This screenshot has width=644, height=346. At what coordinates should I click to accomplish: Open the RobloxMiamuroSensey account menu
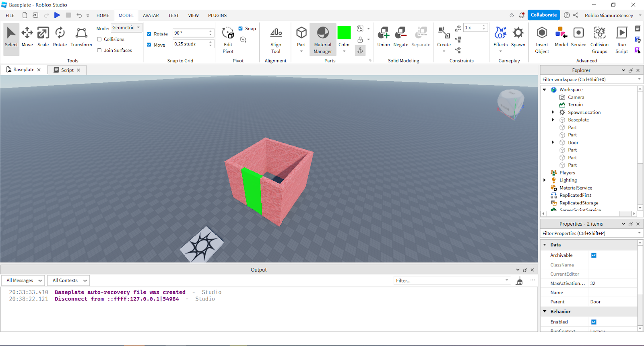click(x=613, y=15)
